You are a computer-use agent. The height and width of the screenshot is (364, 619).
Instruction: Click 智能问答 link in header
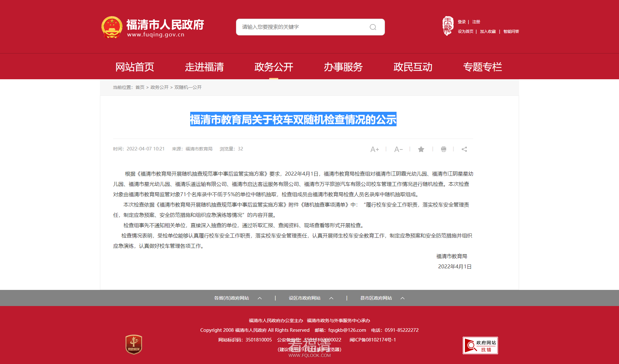[x=511, y=32]
